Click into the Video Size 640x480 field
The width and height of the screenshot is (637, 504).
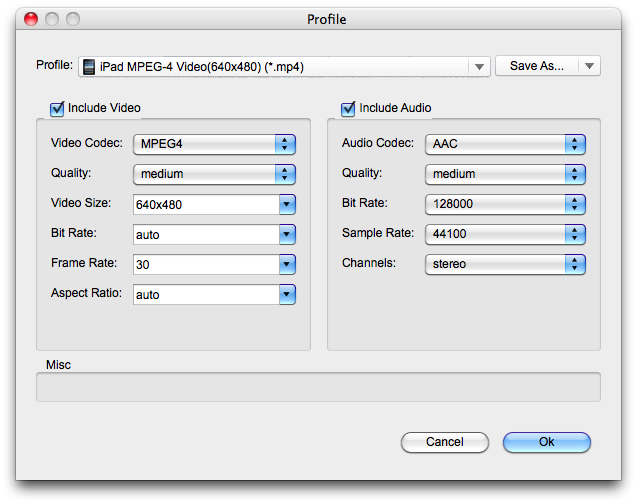(206, 204)
